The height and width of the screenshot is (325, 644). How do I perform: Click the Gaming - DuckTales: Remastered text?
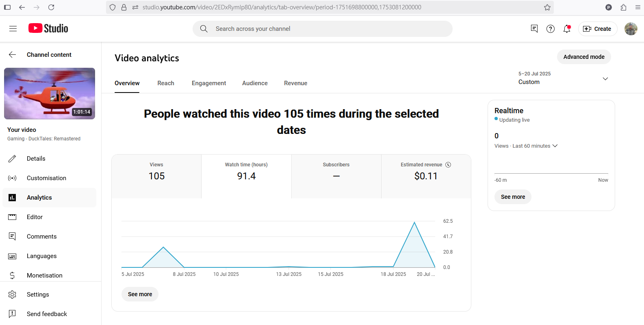[44, 139]
